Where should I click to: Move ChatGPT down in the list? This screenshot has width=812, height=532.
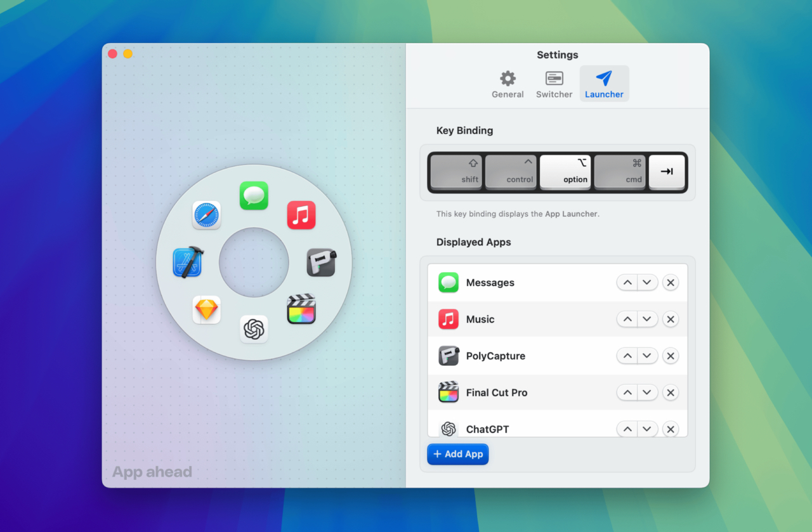[x=647, y=429]
